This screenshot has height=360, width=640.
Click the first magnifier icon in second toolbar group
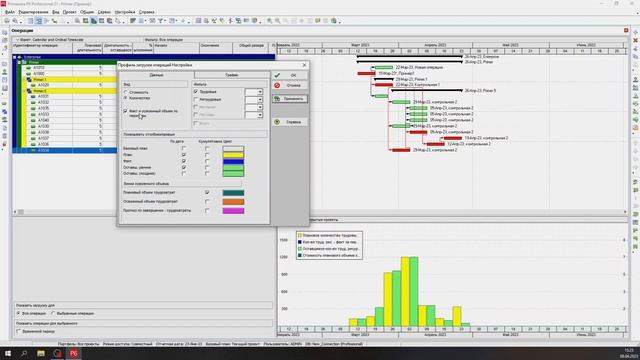click(77, 21)
